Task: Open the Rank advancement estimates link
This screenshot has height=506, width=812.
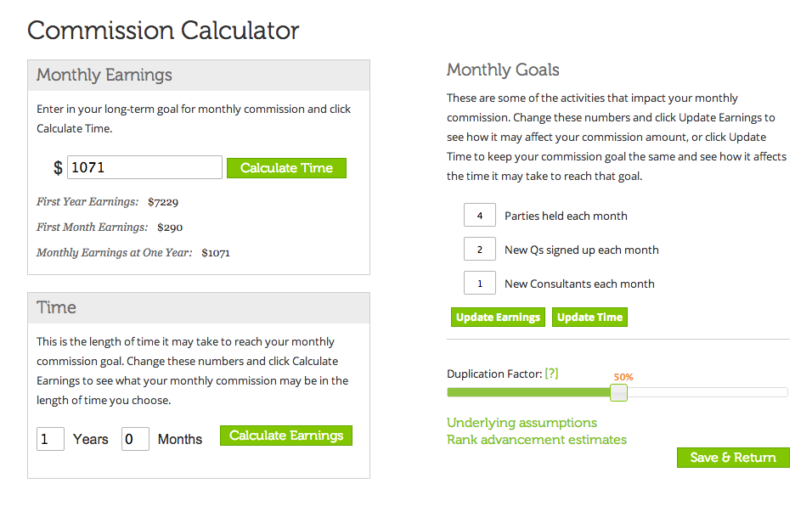Action: click(x=537, y=440)
